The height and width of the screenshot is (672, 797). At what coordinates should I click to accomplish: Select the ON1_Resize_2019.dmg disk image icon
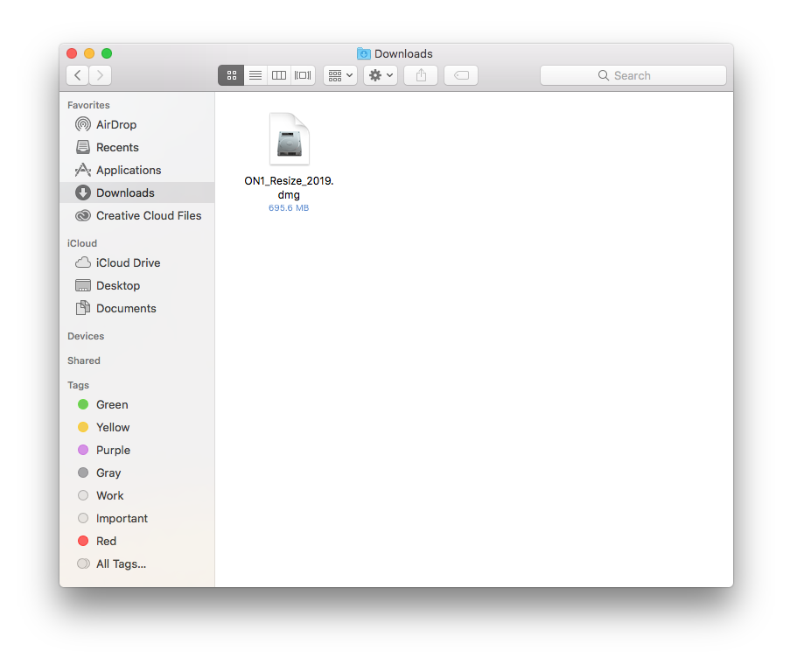[x=290, y=139]
